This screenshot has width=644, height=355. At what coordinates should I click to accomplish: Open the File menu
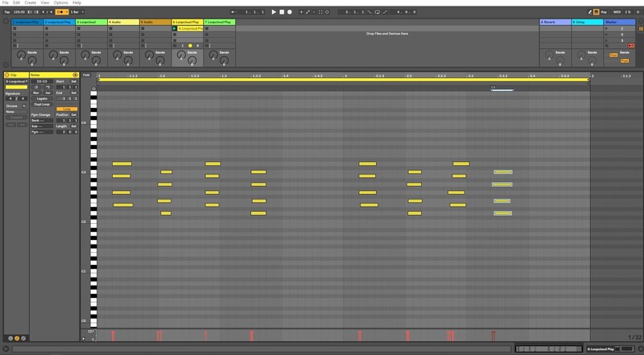pyautogui.click(x=6, y=2)
